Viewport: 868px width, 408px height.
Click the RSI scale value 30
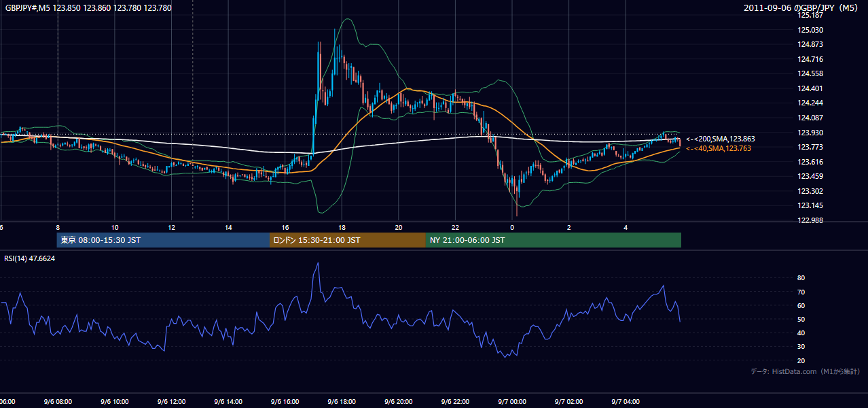coord(801,346)
